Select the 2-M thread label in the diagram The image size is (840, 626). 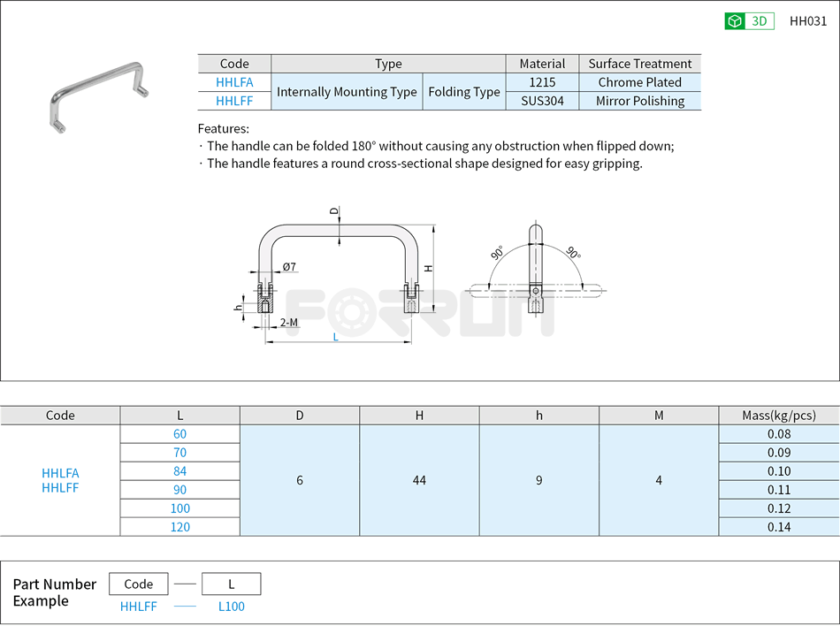288,323
